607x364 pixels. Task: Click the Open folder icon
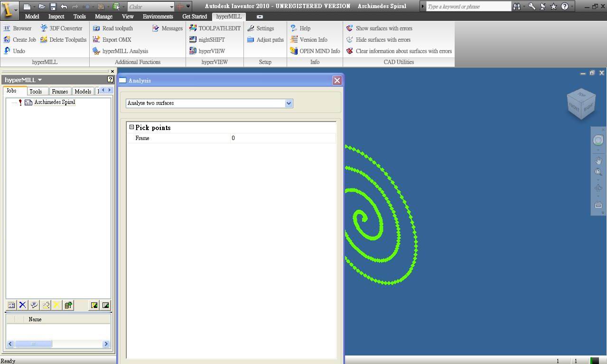[42, 7]
